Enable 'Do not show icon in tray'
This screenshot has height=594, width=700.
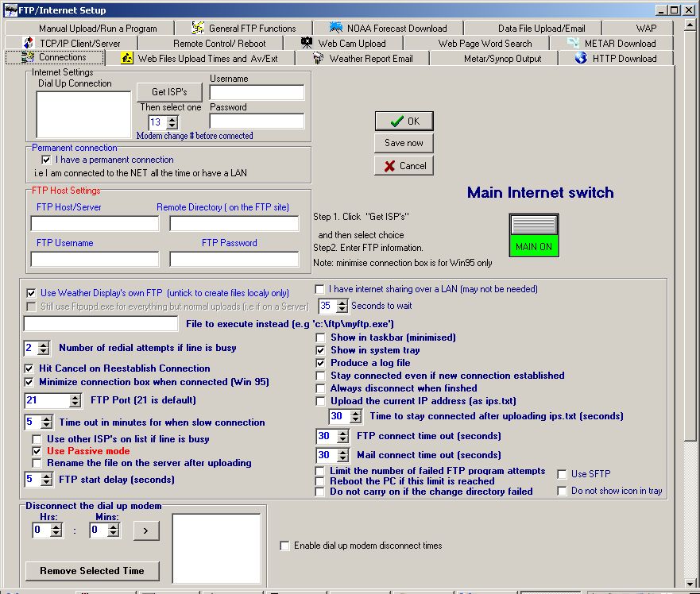click(x=562, y=491)
